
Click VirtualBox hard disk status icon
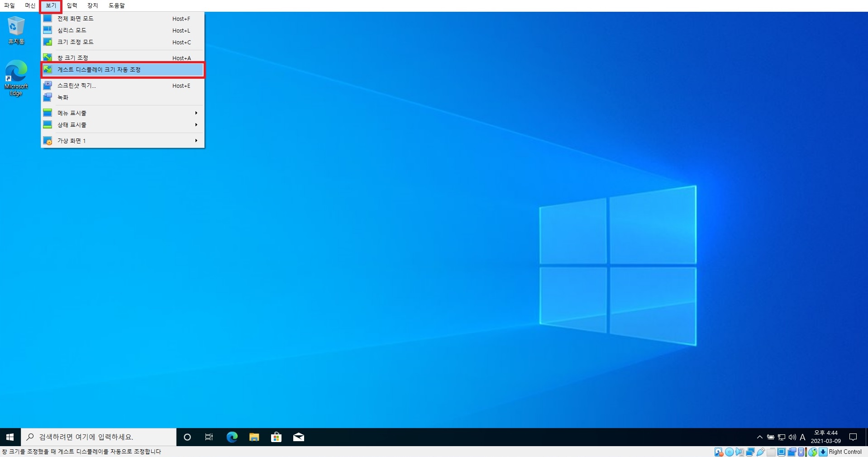719,452
